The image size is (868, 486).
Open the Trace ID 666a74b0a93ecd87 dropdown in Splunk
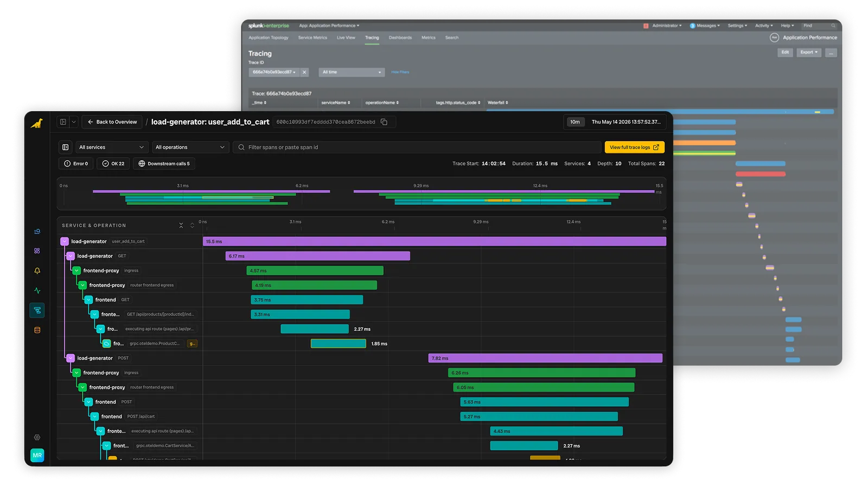coord(274,72)
